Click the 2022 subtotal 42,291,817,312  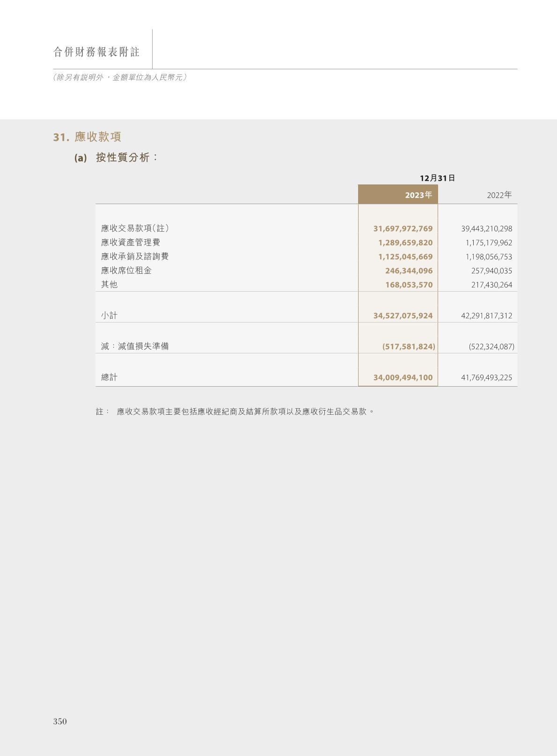(x=486, y=316)
